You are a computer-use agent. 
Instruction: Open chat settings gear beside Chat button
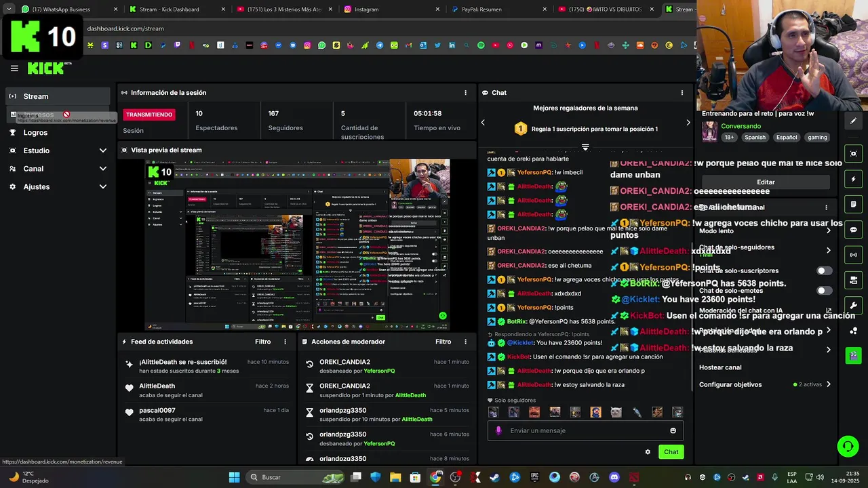tap(648, 452)
